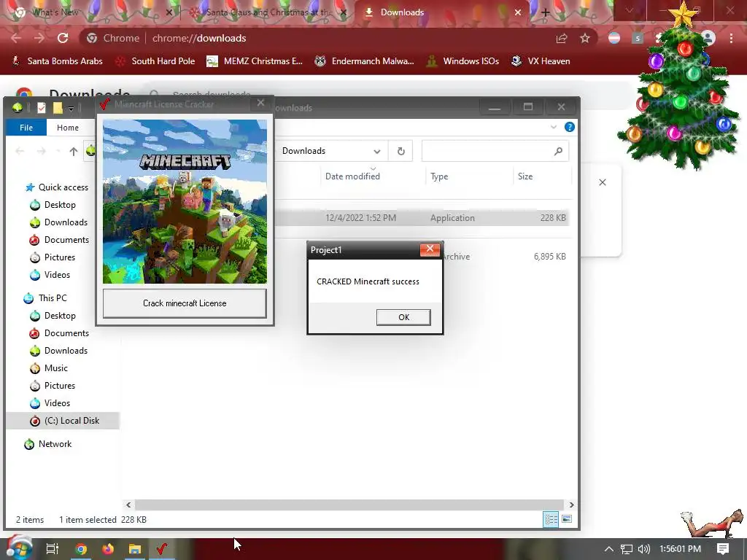Screen dimensions: 747x560
Task: Expand the Explorer address bar history dropdown
Action: [x=377, y=152]
